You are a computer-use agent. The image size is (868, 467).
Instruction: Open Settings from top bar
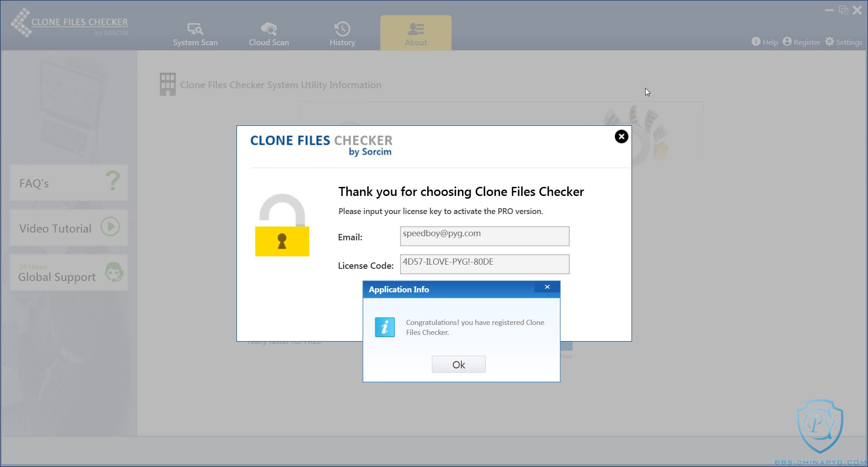coord(844,42)
